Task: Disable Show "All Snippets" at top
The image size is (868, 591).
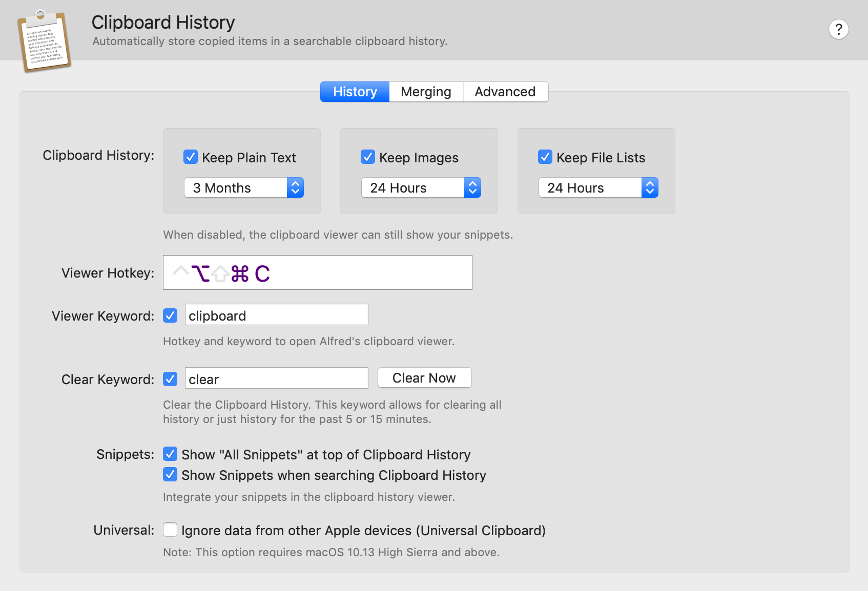Action: (x=170, y=454)
